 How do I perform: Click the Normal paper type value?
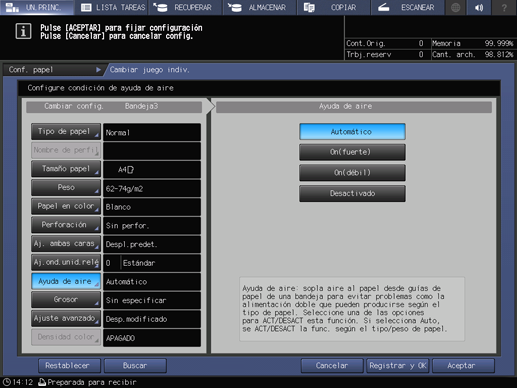pyautogui.click(x=152, y=132)
